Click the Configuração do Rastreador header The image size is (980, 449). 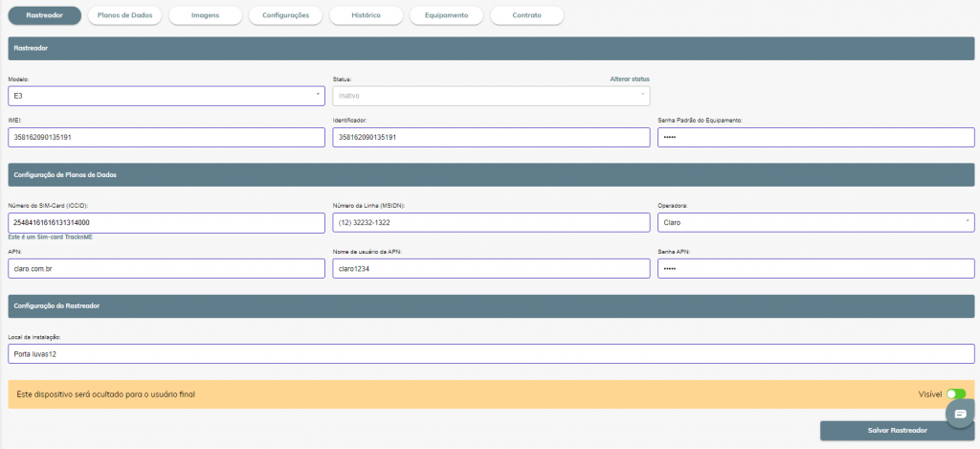coord(491,306)
